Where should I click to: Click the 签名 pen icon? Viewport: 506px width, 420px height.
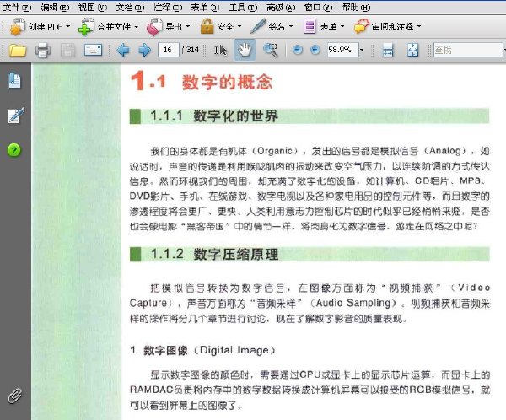(x=258, y=26)
